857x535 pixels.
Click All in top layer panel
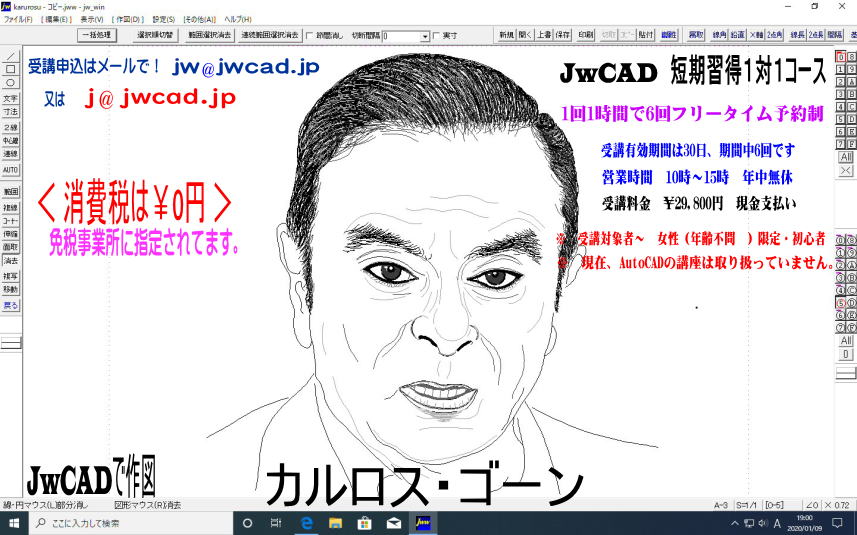coord(846,157)
